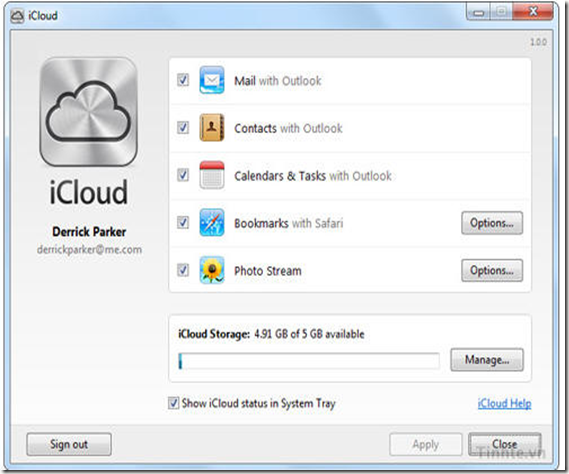This screenshot has height=474, width=569.
Task: Close the window with red X
Action: pos(533,12)
